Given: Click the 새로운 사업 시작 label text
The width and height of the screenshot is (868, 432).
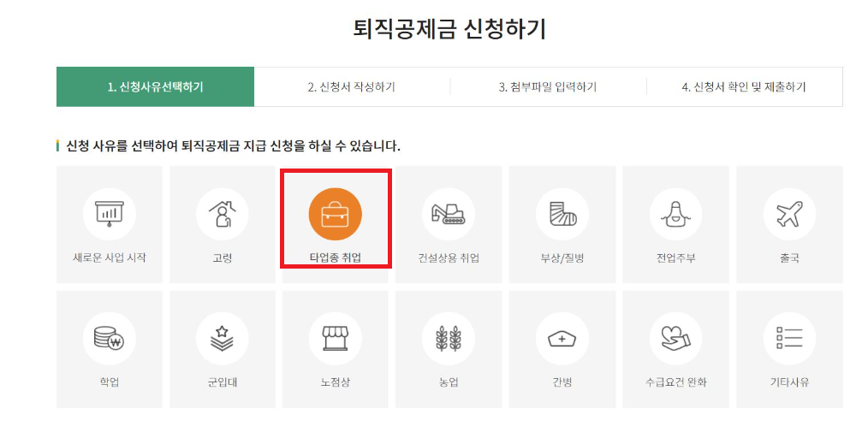Looking at the screenshot, I should point(110,257).
